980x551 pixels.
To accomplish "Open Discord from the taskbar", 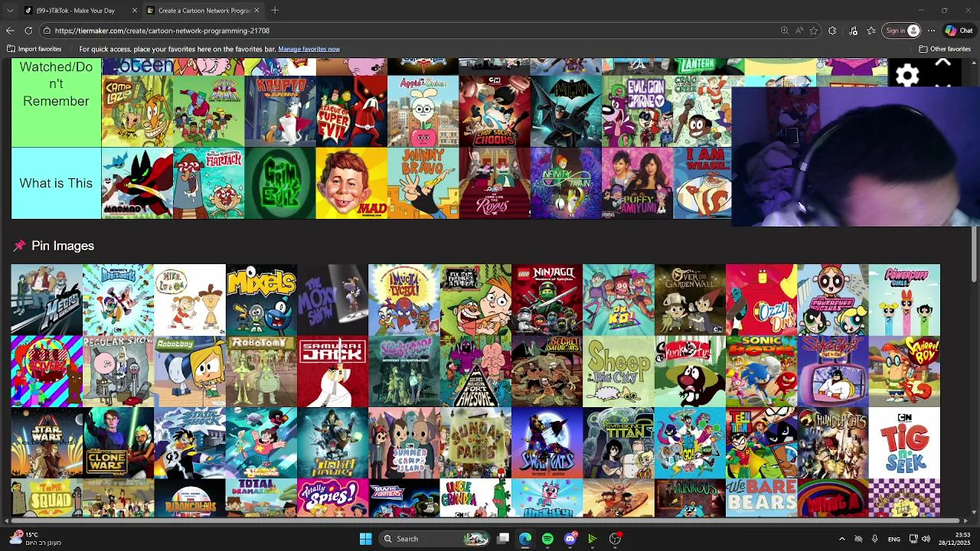I will 570,539.
